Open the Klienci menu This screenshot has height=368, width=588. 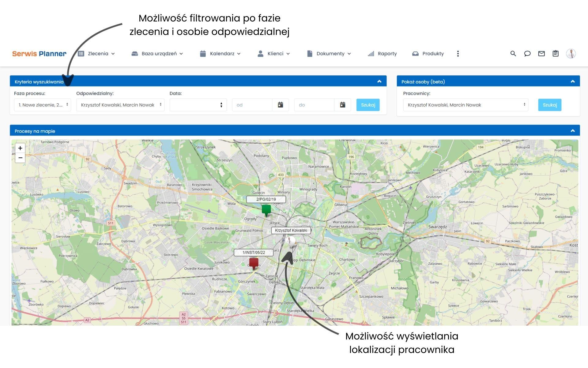[x=273, y=54]
